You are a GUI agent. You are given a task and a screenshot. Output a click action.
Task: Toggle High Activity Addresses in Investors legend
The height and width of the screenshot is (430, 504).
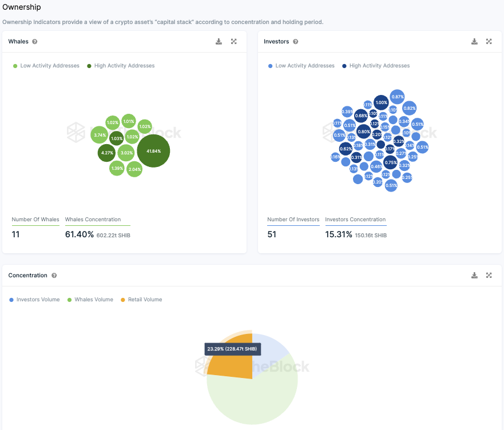[x=376, y=66]
